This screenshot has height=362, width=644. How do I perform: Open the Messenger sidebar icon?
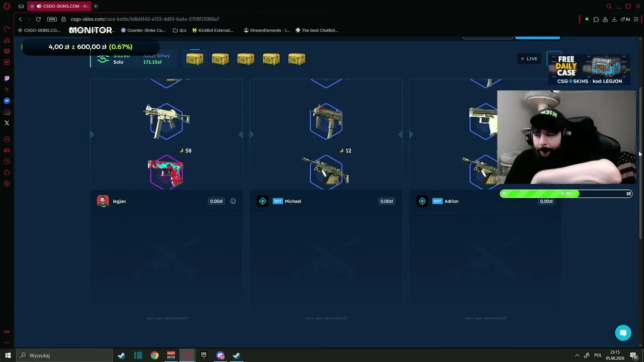pos(7,101)
